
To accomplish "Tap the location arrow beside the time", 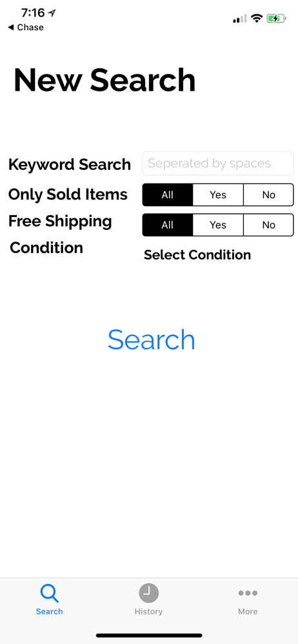I will tap(52, 14).
